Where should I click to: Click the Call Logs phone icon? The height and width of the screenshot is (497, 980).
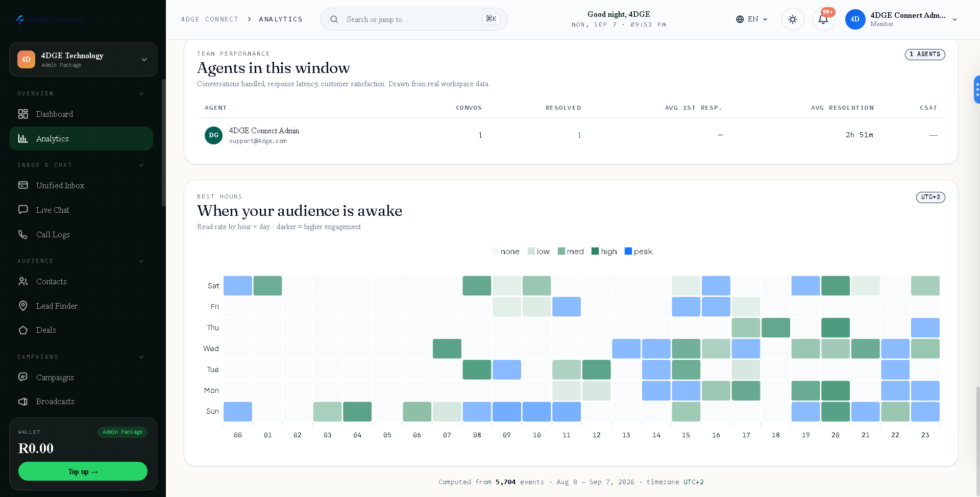pos(23,234)
